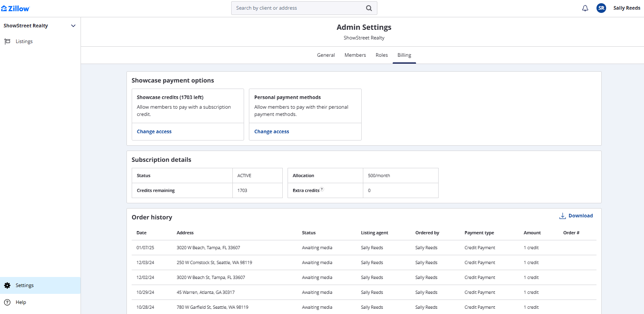Open the notifications bell
The height and width of the screenshot is (314, 644).
click(585, 8)
